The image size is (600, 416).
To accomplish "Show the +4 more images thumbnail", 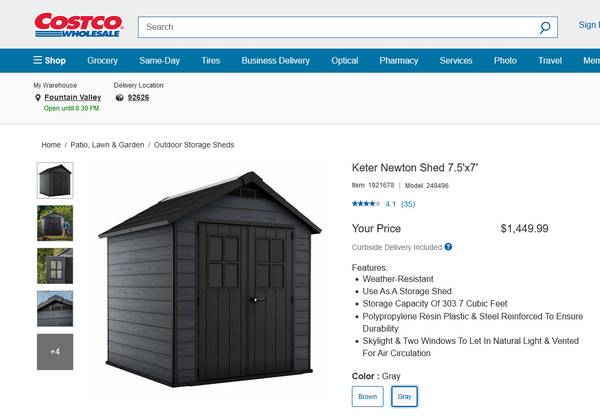I will 55,352.
